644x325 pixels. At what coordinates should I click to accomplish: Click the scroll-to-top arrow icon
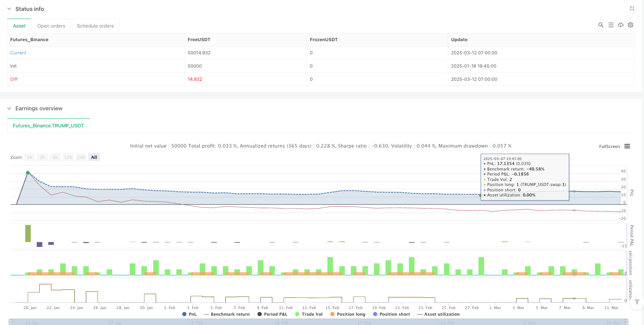[x=637, y=302]
